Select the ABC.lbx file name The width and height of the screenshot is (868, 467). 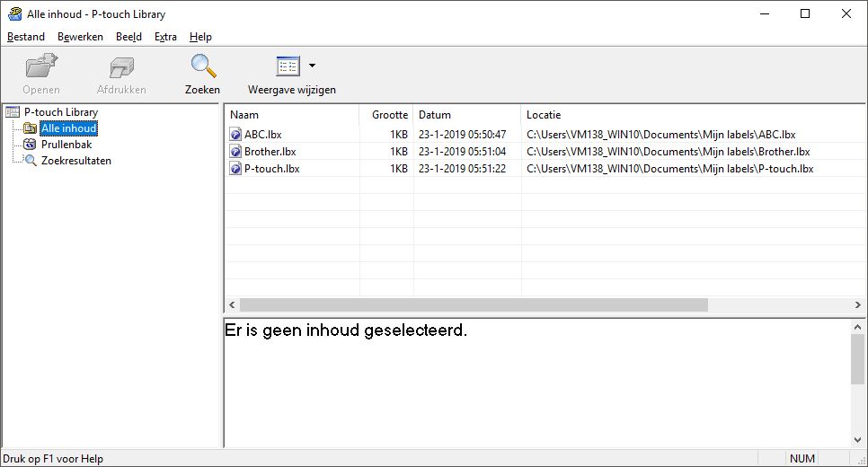[263, 135]
